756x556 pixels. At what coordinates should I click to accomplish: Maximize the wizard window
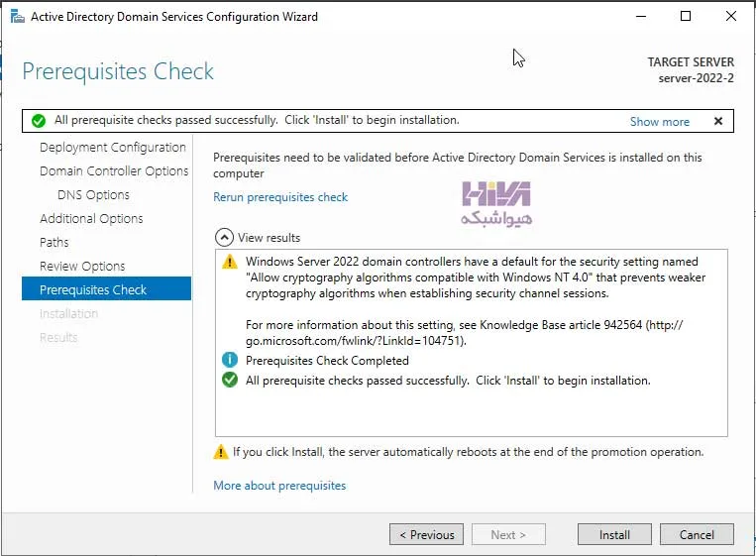[x=685, y=17]
